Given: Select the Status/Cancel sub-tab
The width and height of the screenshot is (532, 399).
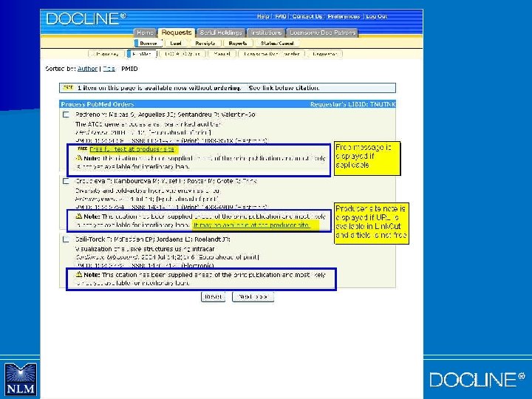Looking at the screenshot, I should coord(277,43).
